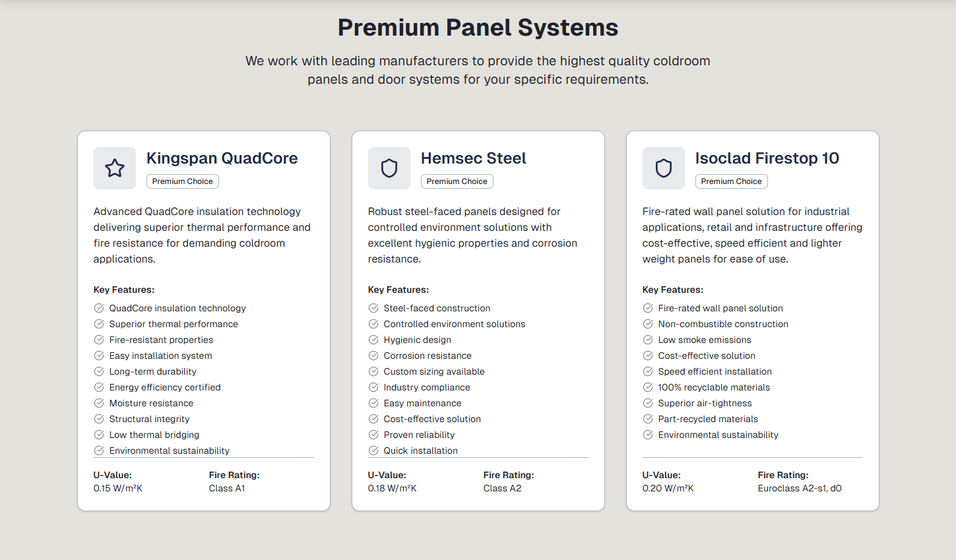The height and width of the screenshot is (560, 956).
Task: Click the check icon next to Fire-rated wall panel solution
Action: click(x=648, y=308)
